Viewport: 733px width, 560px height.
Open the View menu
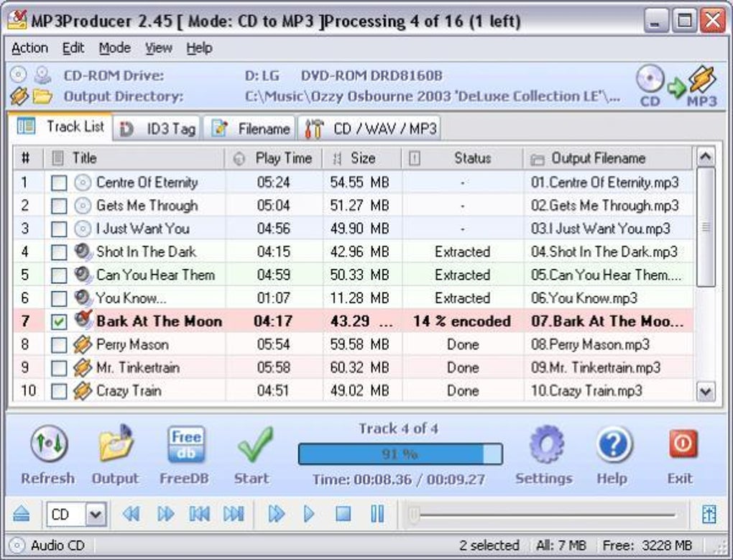click(159, 47)
